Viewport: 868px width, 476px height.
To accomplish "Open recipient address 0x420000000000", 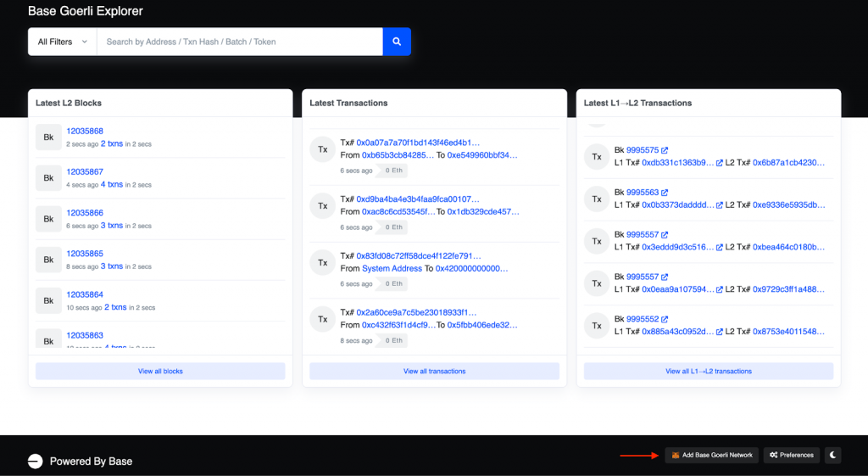I will [x=471, y=268].
